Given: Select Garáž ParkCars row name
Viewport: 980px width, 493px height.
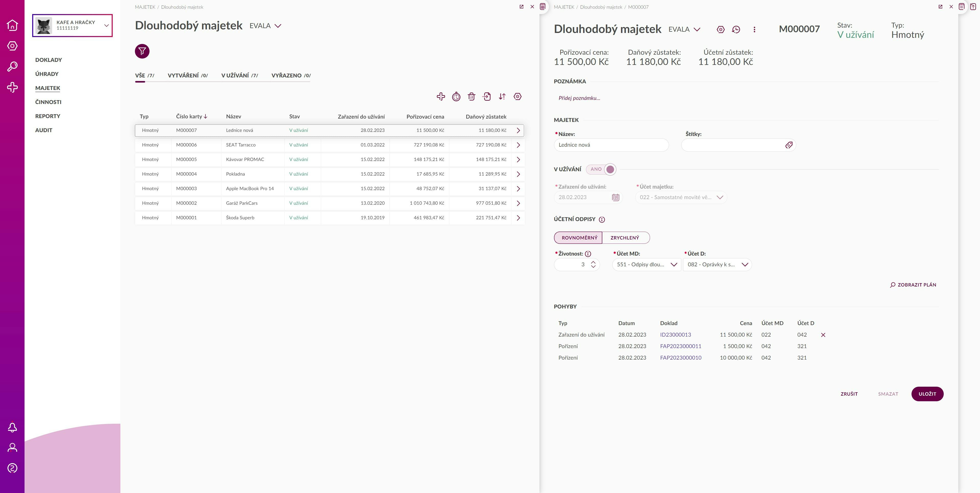Looking at the screenshot, I should [241, 203].
